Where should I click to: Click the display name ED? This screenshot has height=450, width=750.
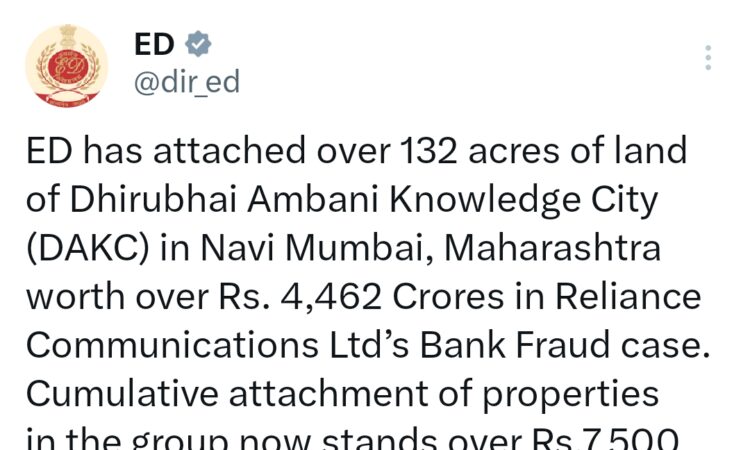pyautogui.click(x=154, y=44)
